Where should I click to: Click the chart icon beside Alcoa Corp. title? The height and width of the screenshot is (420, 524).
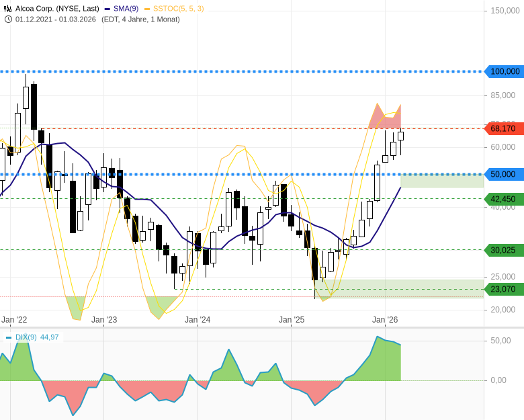point(8,9)
